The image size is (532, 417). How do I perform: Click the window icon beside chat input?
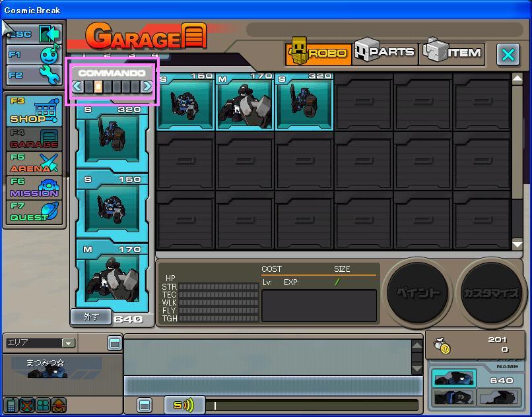point(145,405)
